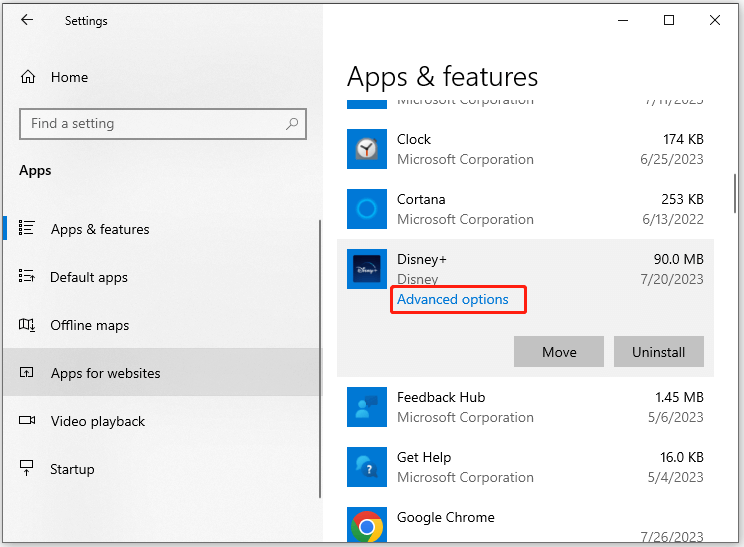The width and height of the screenshot is (744, 547).
Task: Click the Video playback camera icon
Action: pyautogui.click(x=27, y=420)
